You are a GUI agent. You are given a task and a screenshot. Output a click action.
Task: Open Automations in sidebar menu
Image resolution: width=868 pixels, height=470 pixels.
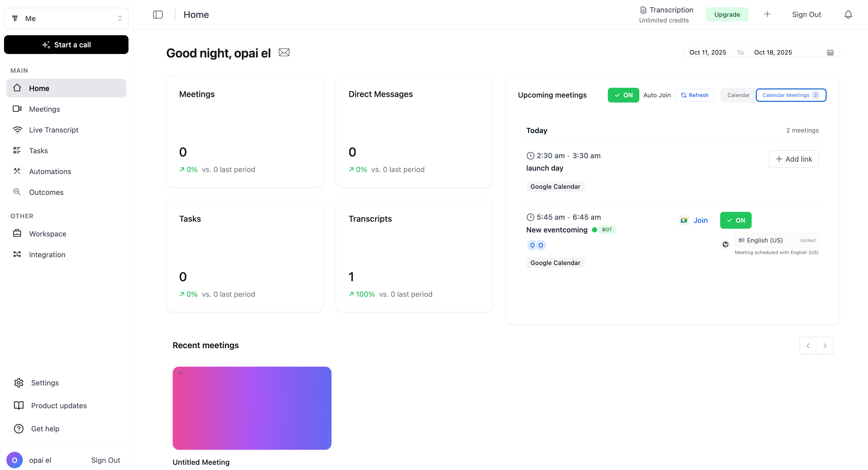50,171
